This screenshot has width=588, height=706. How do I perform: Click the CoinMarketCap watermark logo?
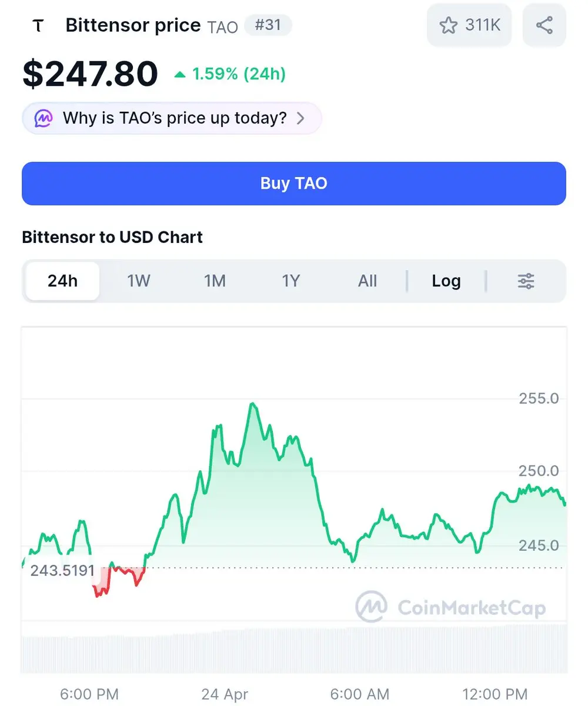(372, 607)
